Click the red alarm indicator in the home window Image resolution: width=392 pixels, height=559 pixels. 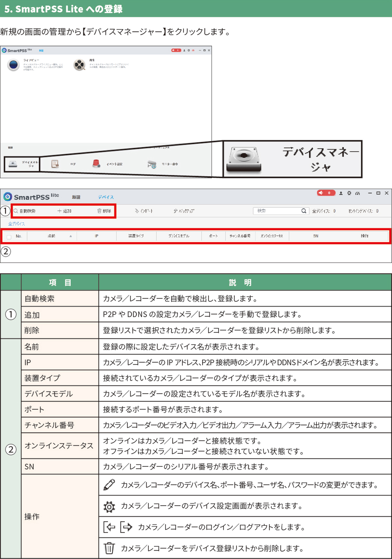(x=176, y=50)
